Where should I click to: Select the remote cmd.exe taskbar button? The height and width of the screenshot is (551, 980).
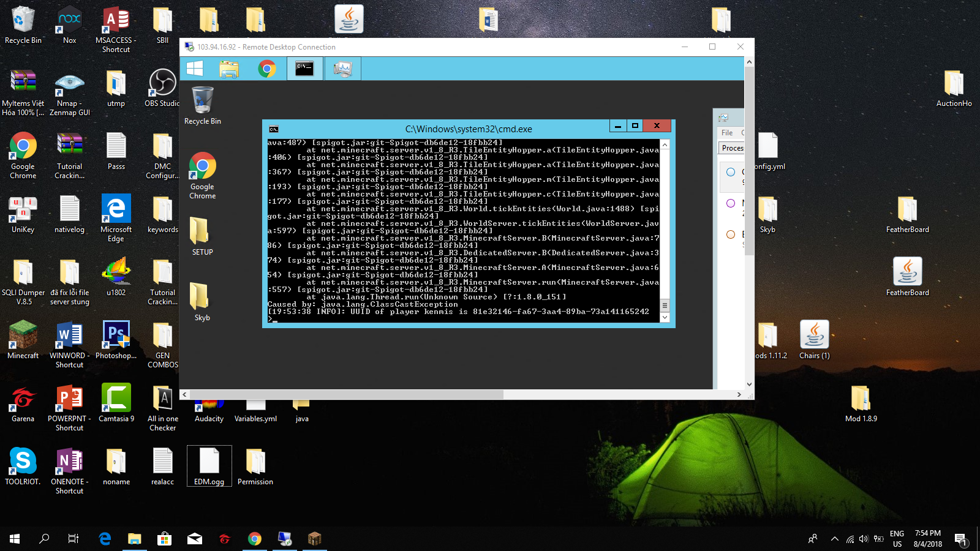(304, 69)
